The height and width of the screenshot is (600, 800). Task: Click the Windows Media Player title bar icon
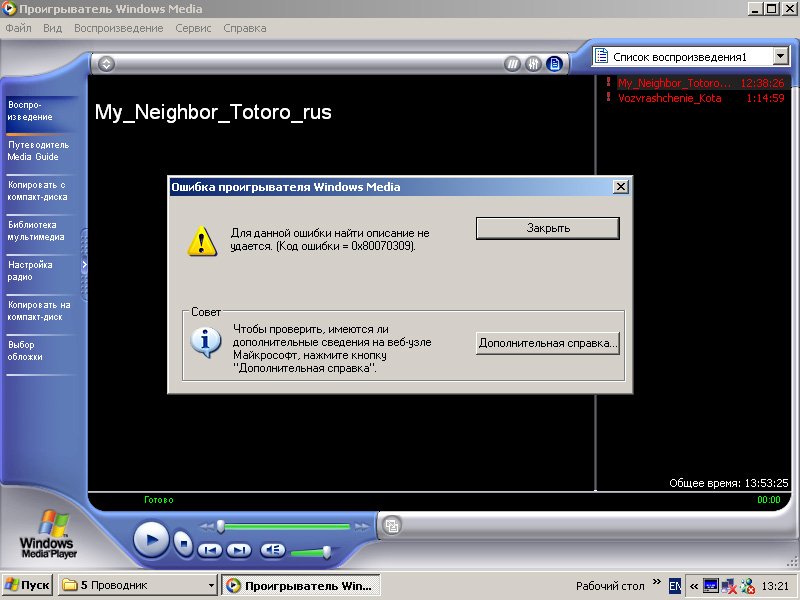(9, 9)
